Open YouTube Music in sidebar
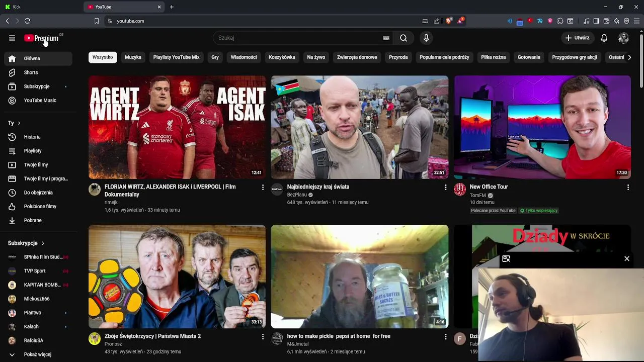The width and height of the screenshot is (644, 362). [x=38, y=101]
